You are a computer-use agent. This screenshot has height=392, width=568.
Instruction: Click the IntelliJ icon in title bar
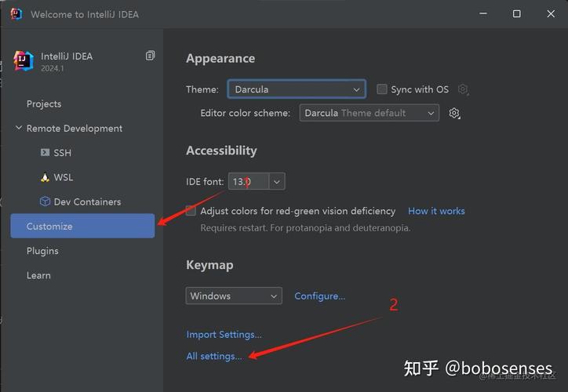(16, 14)
